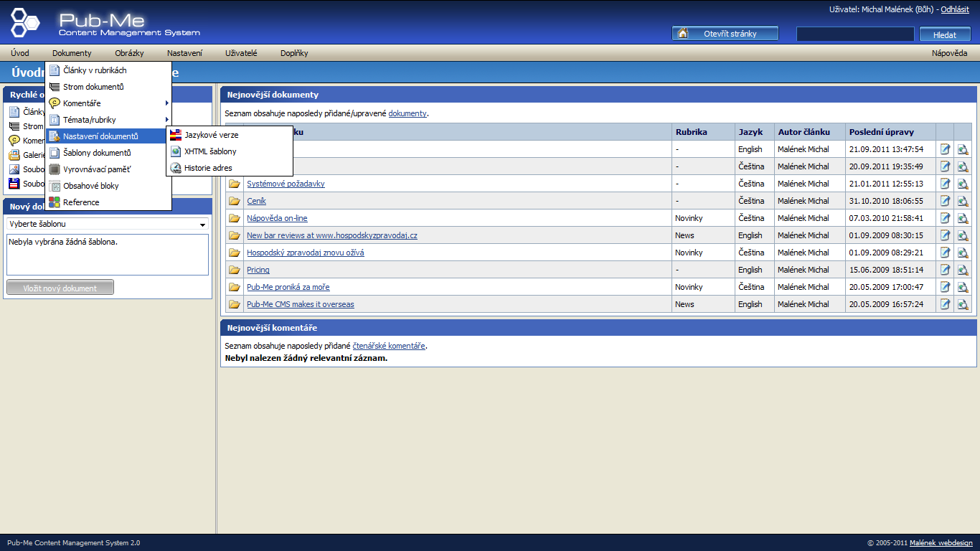The image size is (980, 551).
Task: Click the Obsahové bloky icon
Action: pyautogui.click(x=55, y=186)
